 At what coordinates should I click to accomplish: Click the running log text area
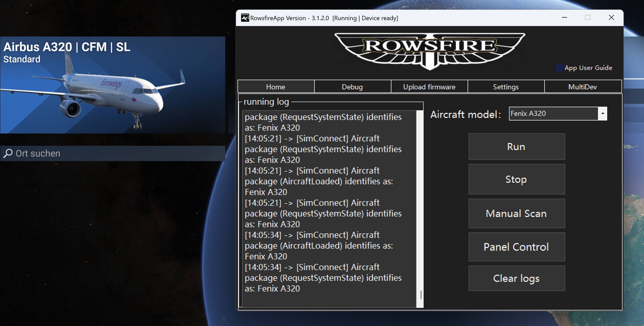tap(329, 209)
